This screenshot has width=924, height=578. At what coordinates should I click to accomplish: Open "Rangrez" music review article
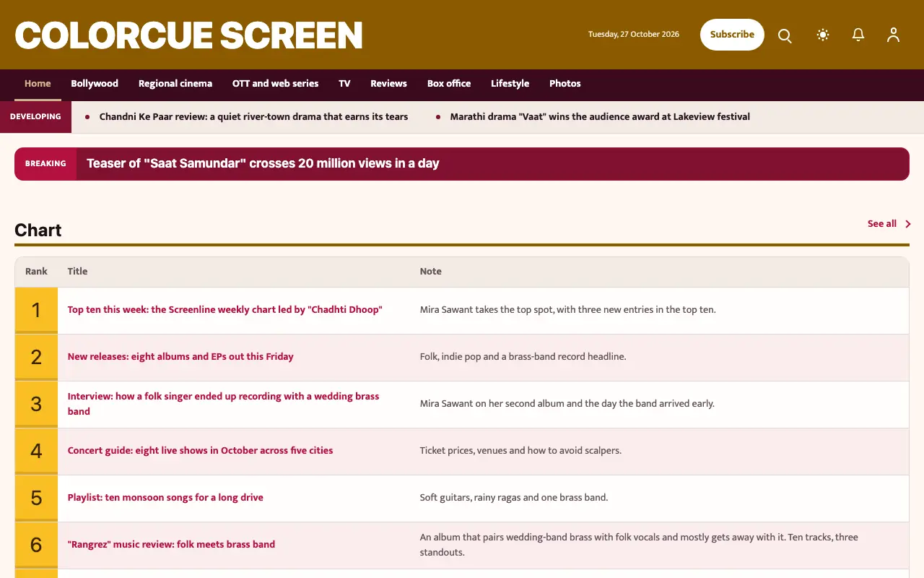coord(171,545)
